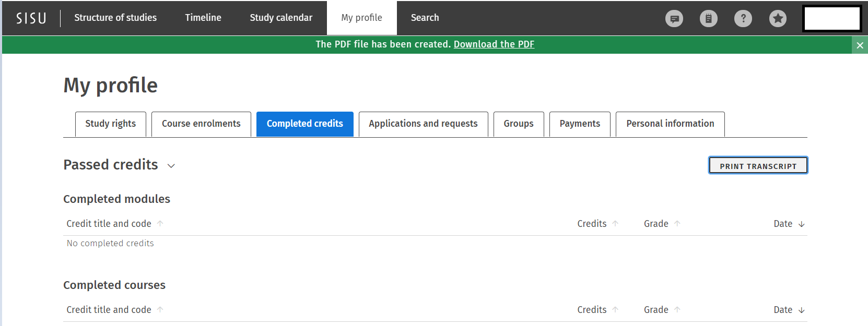The width and height of the screenshot is (868, 326).
Task: Dismiss the green PDF notification banner
Action: click(860, 45)
